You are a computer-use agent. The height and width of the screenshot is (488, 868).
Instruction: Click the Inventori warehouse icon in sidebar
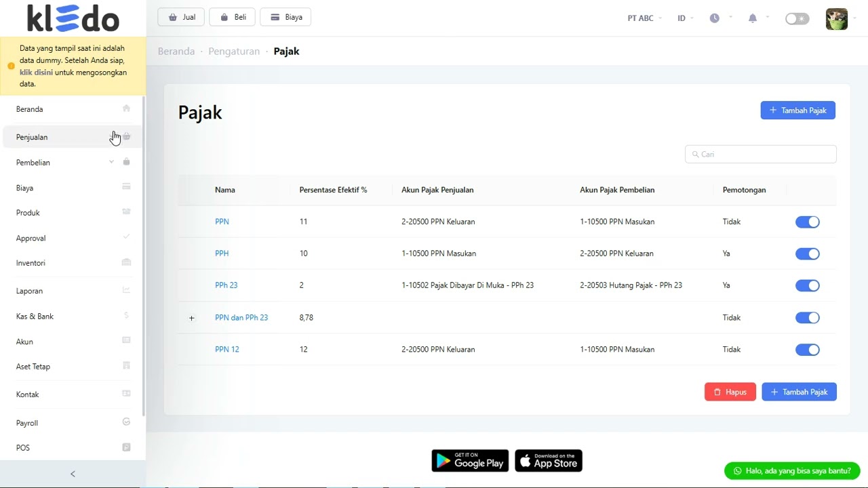pos(126,262)
